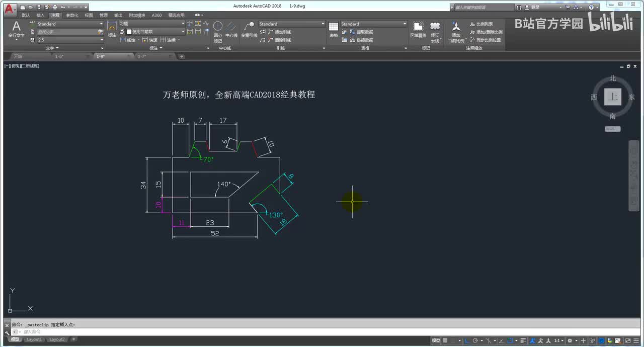Close the command line with X icon

[x=7, y=325]
